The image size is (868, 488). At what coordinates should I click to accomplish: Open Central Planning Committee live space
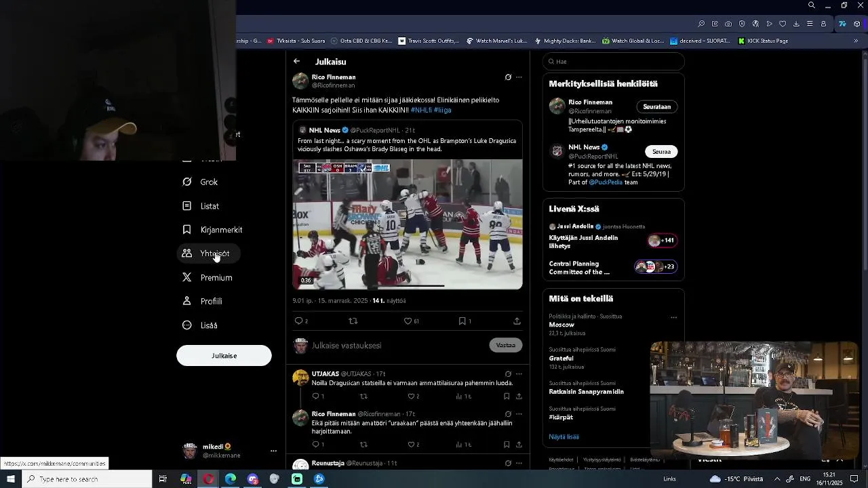coord(613,267)
